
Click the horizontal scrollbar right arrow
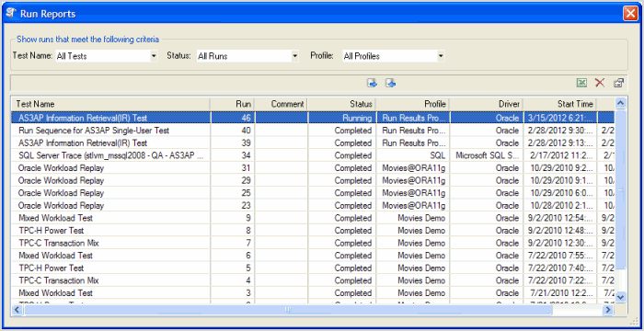pyautogui.click(x=609, y=310)
